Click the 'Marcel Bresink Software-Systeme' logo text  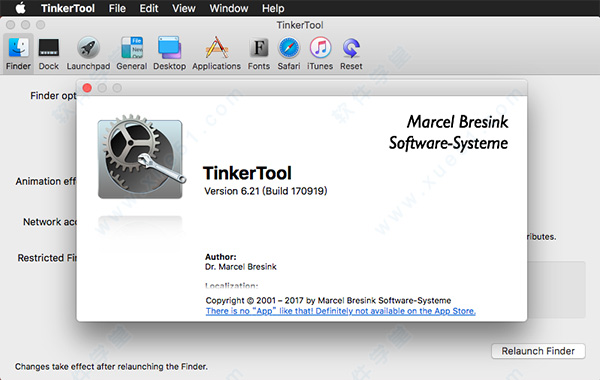pos(448,132)
